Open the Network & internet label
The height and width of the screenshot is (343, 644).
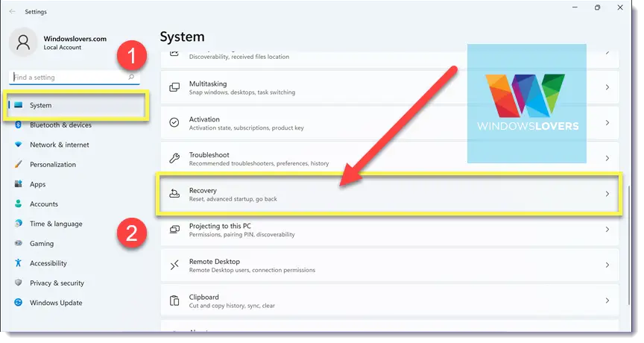(60, 145)
